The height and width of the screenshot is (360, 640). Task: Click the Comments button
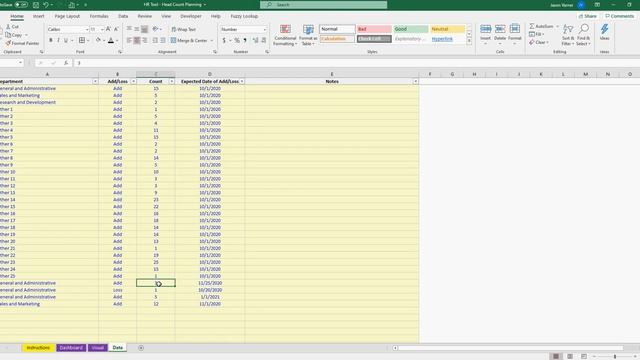[619, 16]
